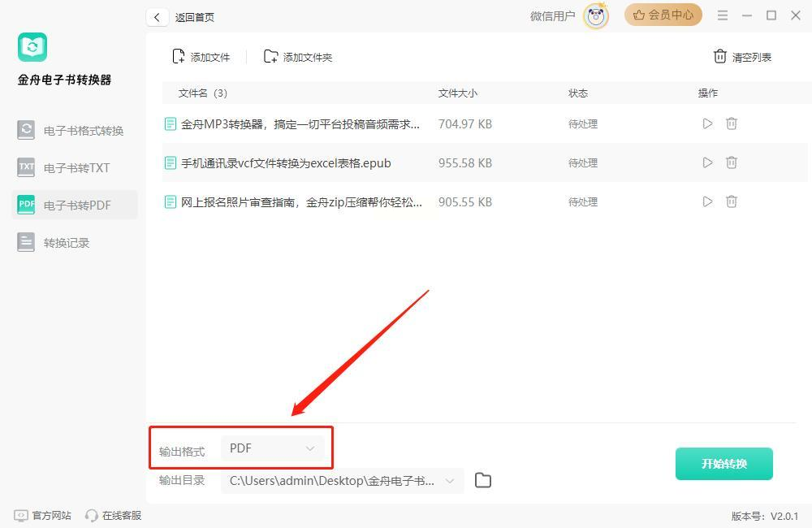
Task: Open the 会员中心 member center
Action: coord(663,15)
